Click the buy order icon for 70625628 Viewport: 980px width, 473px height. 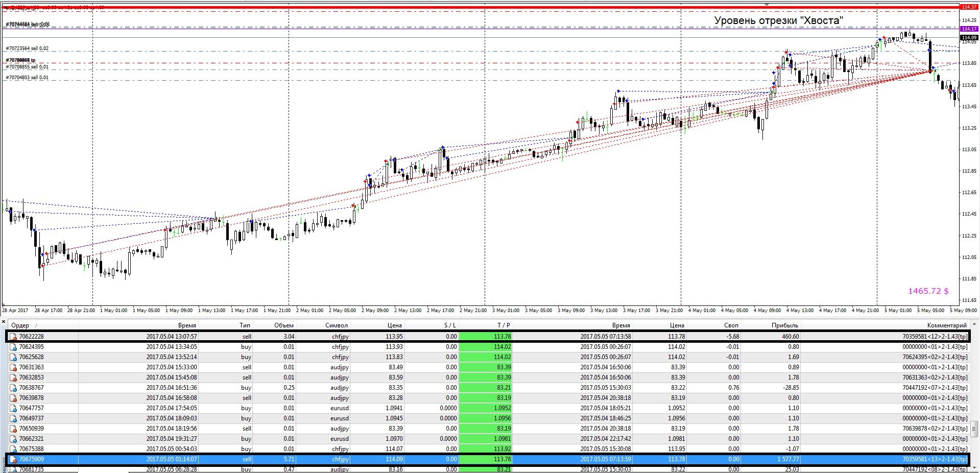pyautogui.click(x=13, y=357)
